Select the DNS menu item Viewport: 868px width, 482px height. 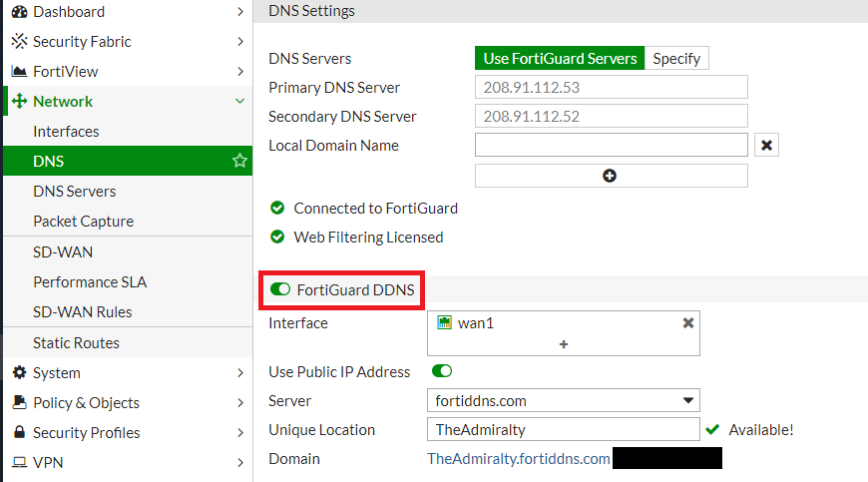[x=128, y=161]
